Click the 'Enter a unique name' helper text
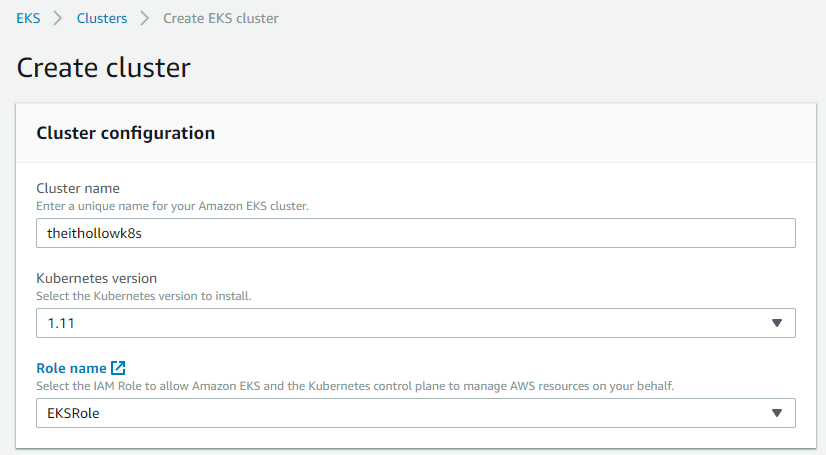The height and width of the screenshot is (455, 826). (173, 206)
